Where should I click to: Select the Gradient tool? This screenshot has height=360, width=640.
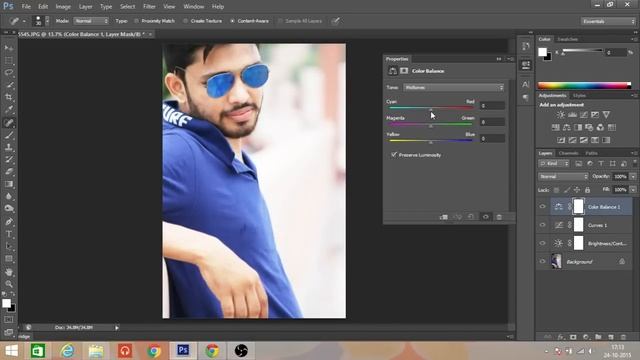(9, 184)
